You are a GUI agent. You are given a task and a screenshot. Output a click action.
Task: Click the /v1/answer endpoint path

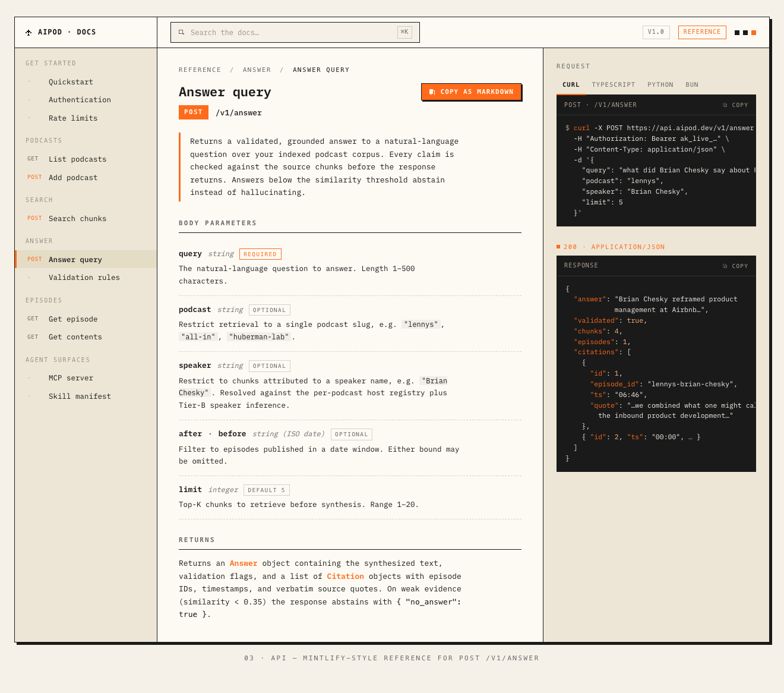point(239,113)
